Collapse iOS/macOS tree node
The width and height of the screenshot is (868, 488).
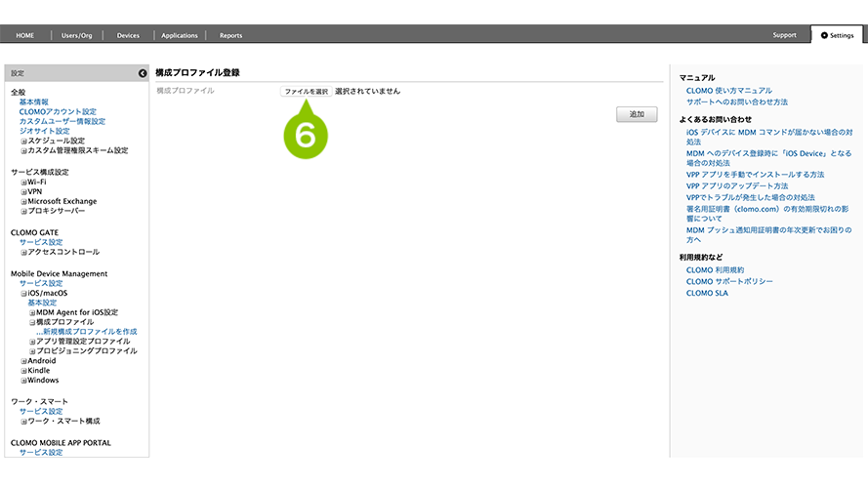(x=23, y=293)
